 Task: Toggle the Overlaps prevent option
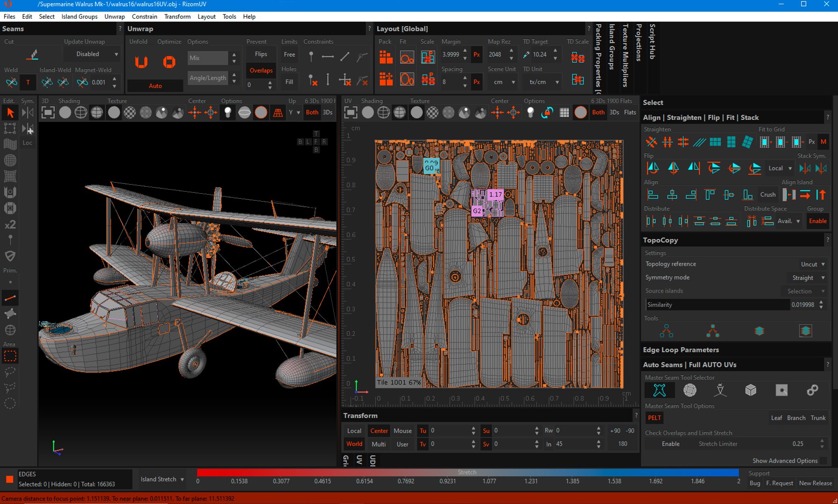click(x=261, y=70)
